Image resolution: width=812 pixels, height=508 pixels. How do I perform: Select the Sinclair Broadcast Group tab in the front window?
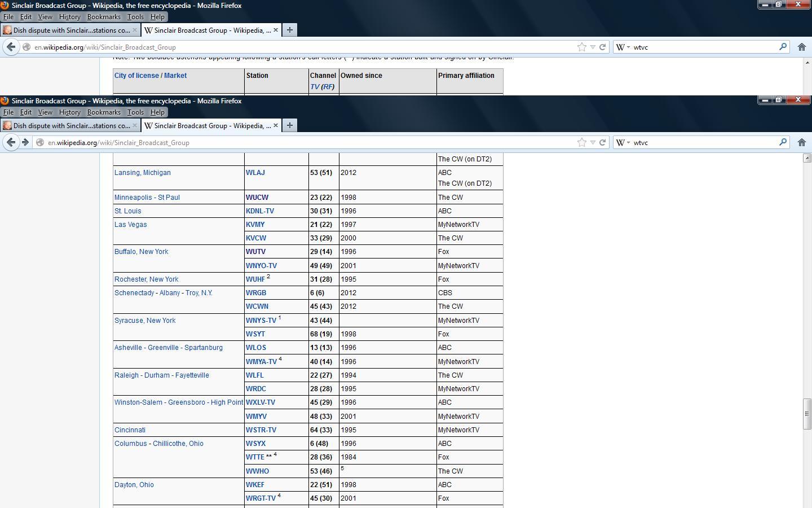(x=211, y=125)
